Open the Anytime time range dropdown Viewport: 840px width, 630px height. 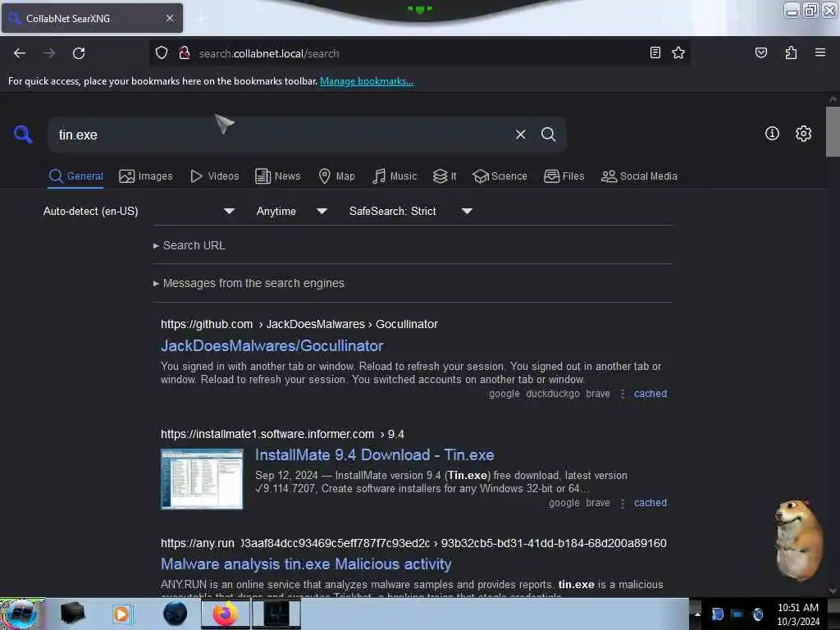(x=291, y=211)
